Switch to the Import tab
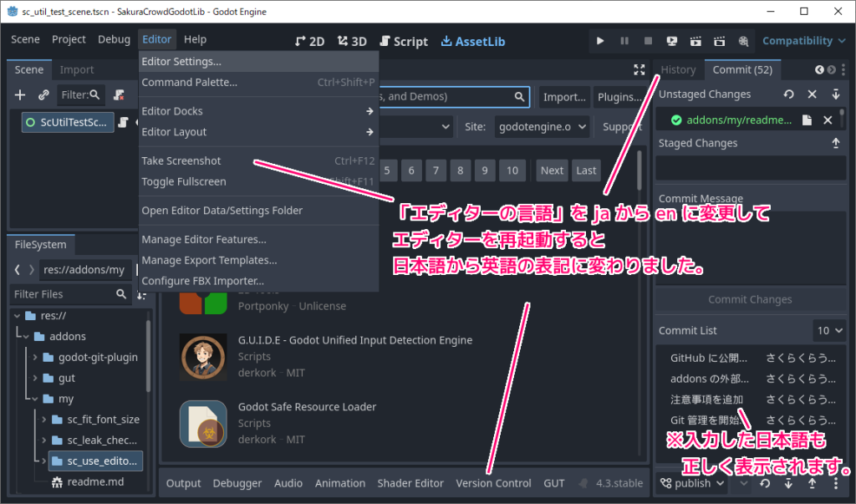The height and width of the screenshot is (504, 856). tap(76, 70)
